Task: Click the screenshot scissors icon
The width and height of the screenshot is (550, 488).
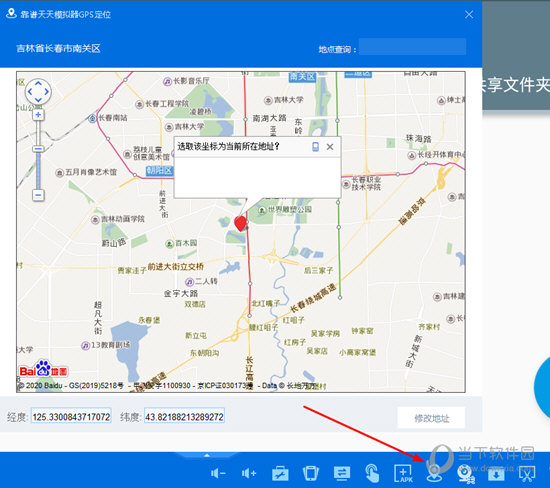Action: [527, 474]
